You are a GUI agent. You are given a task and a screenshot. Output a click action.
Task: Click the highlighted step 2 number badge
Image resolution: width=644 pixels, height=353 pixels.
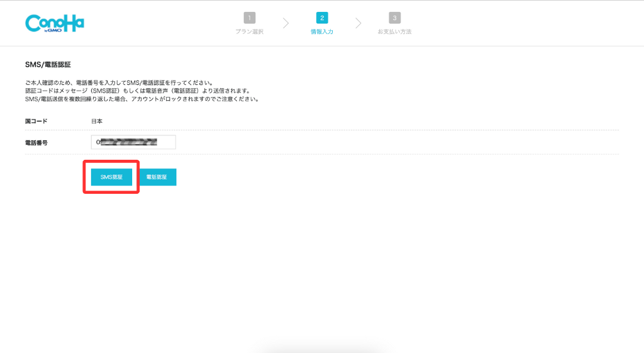(322, 18)
